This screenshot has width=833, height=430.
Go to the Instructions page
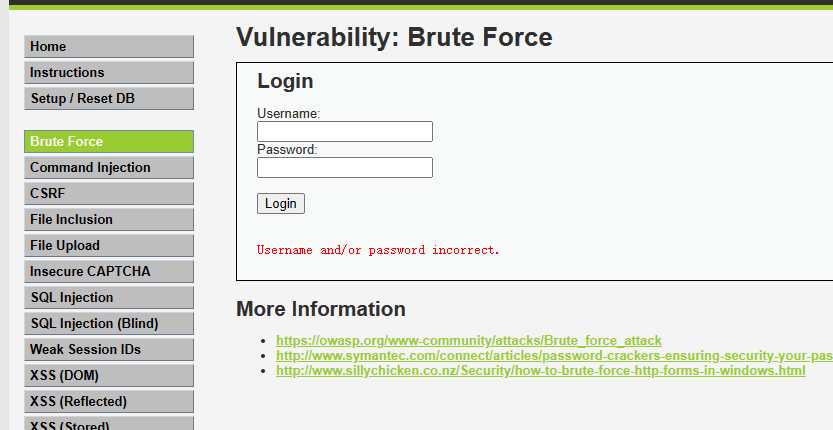108,73
